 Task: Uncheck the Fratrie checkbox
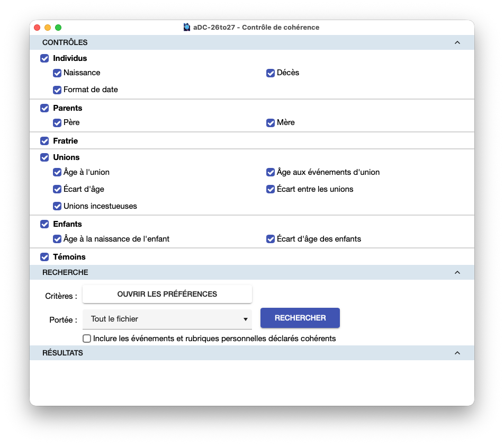pos(44,141)
